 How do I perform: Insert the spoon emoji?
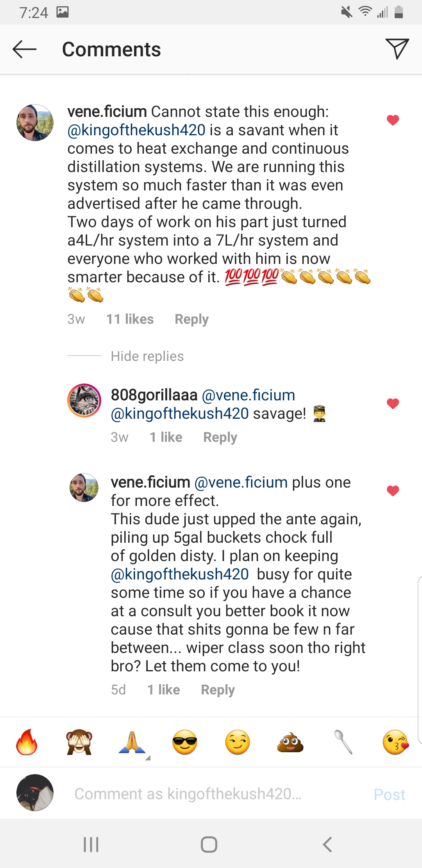click(x=343, y=742)
